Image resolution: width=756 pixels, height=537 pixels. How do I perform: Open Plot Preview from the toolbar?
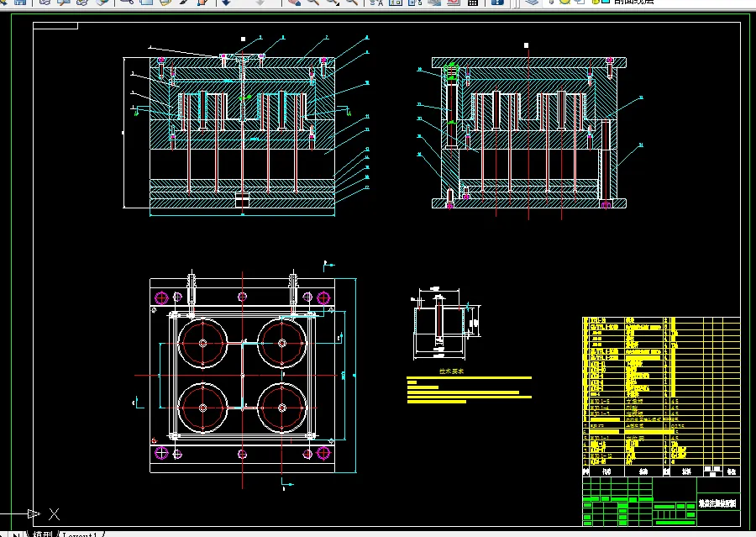(64, 2)
